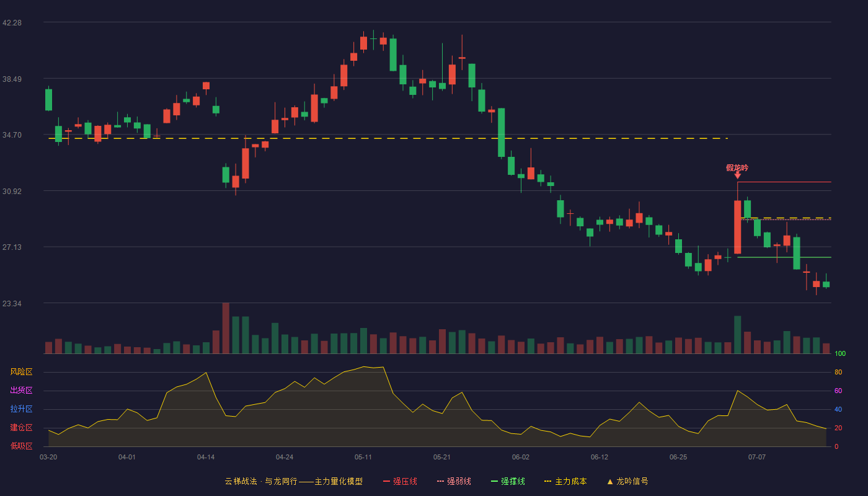Viewport: 868px width, 496px height.
Task: Click the 34.70 price axis label
Action: click(12, 135)
